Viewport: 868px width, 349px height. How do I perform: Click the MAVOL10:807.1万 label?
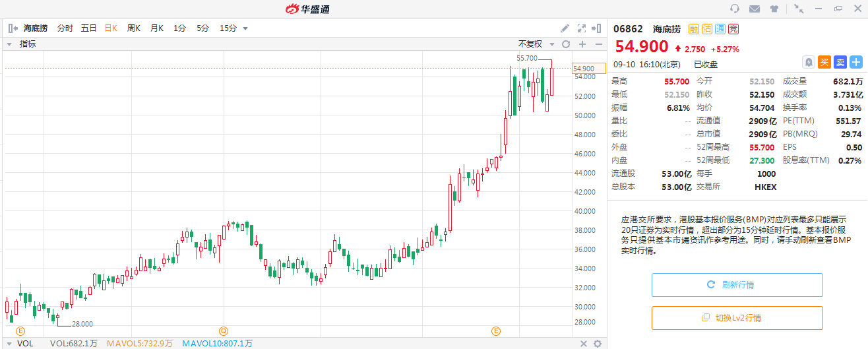pyautogui.click(x=217, y=344)
